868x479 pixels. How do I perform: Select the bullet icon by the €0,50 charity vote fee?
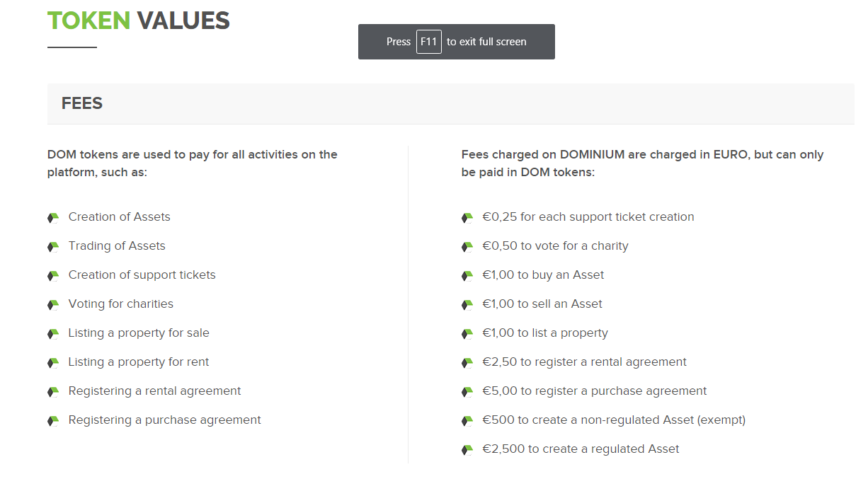coord(467,247)
